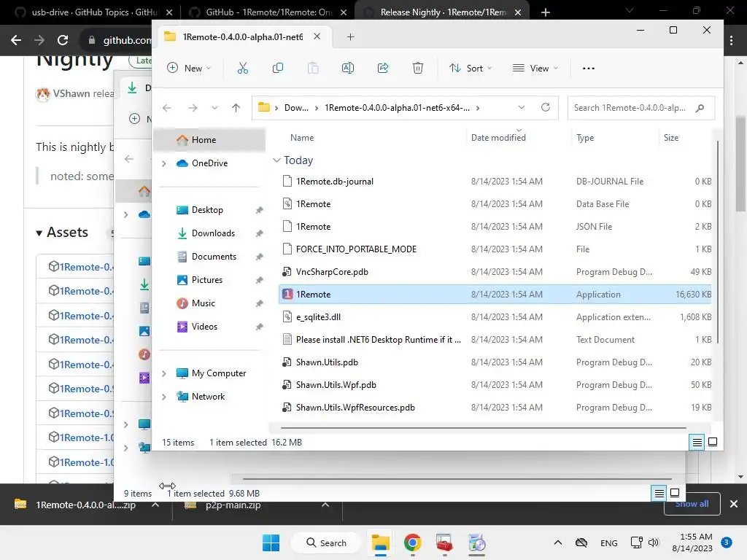Open Music quick access folder
Image resolution: width=747 pixels, height=560 pixels.
point(203,303)
